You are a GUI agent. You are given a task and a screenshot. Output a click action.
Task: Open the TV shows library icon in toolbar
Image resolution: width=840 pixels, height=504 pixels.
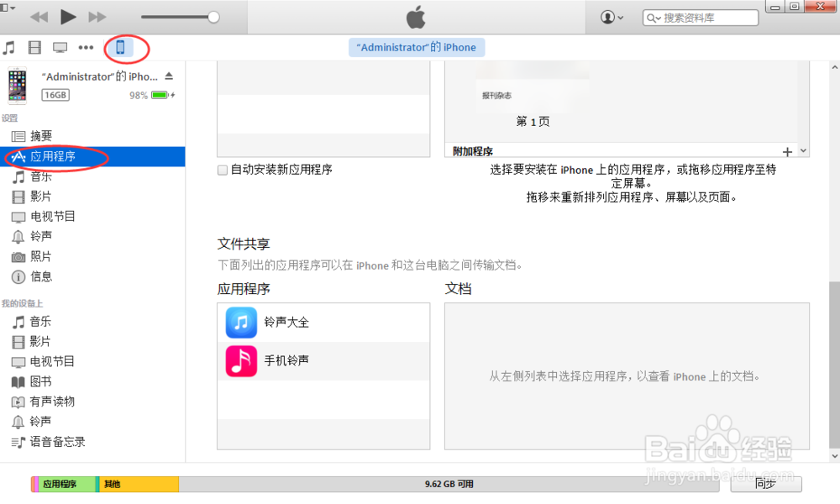(60, 48)
